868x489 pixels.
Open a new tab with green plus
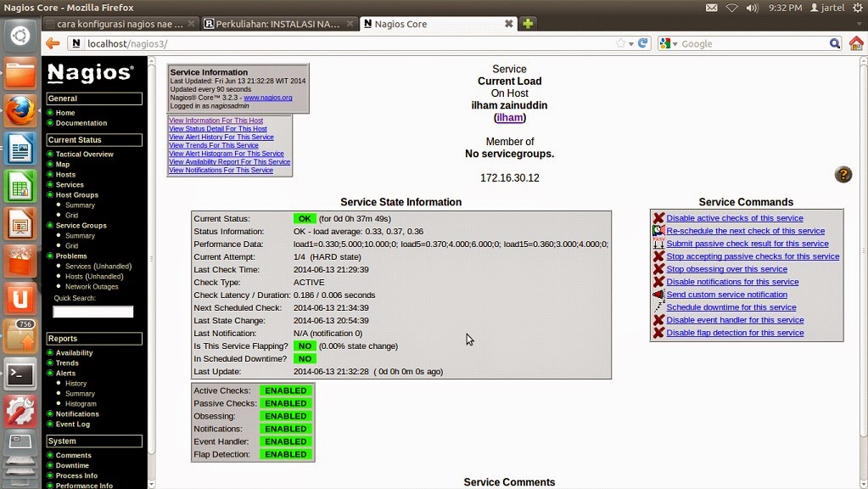coord(528,24)
